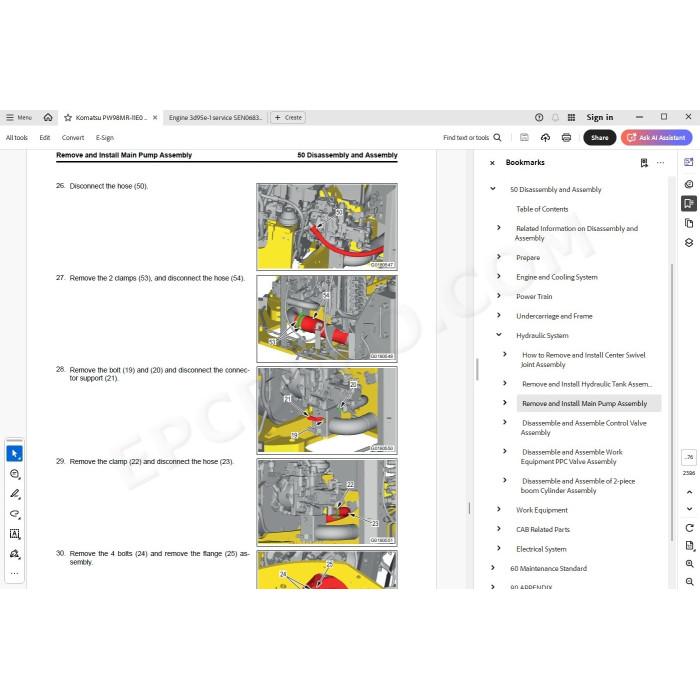Open the E-Sign menu
The image size is (700, 700).
(x=104, y=138)
